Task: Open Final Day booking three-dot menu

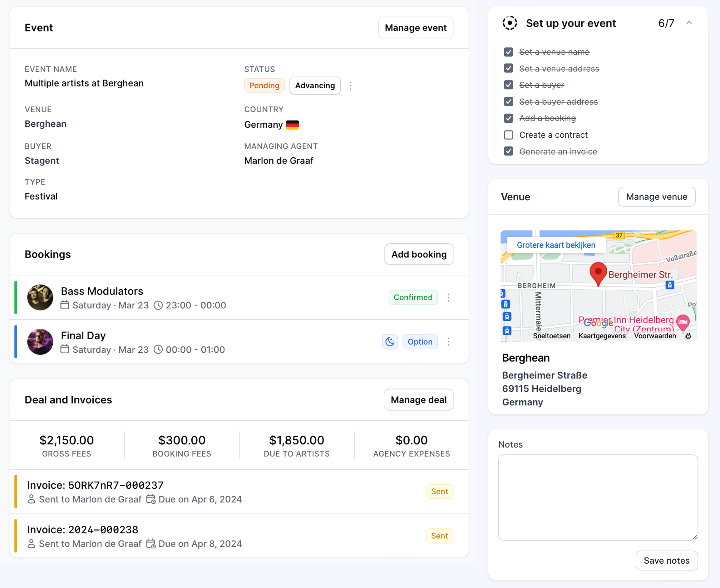Action: (x=448, y=341)
